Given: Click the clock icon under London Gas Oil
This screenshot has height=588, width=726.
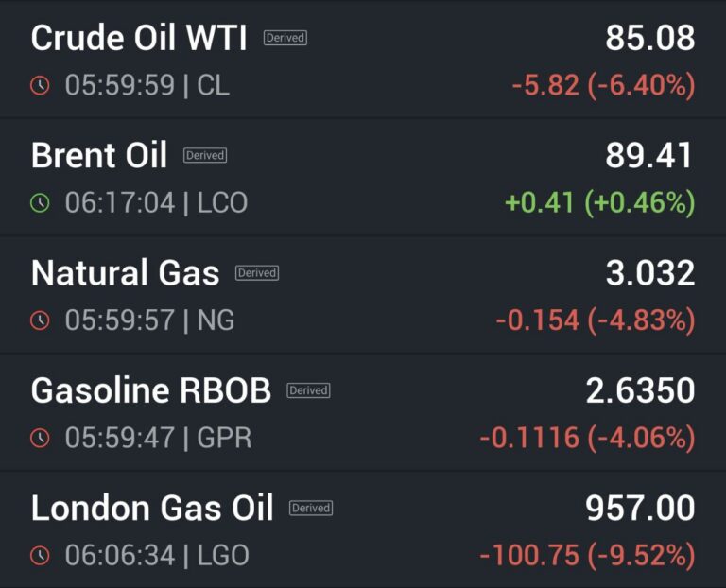Looking at the screenshot, I should 40,555.
